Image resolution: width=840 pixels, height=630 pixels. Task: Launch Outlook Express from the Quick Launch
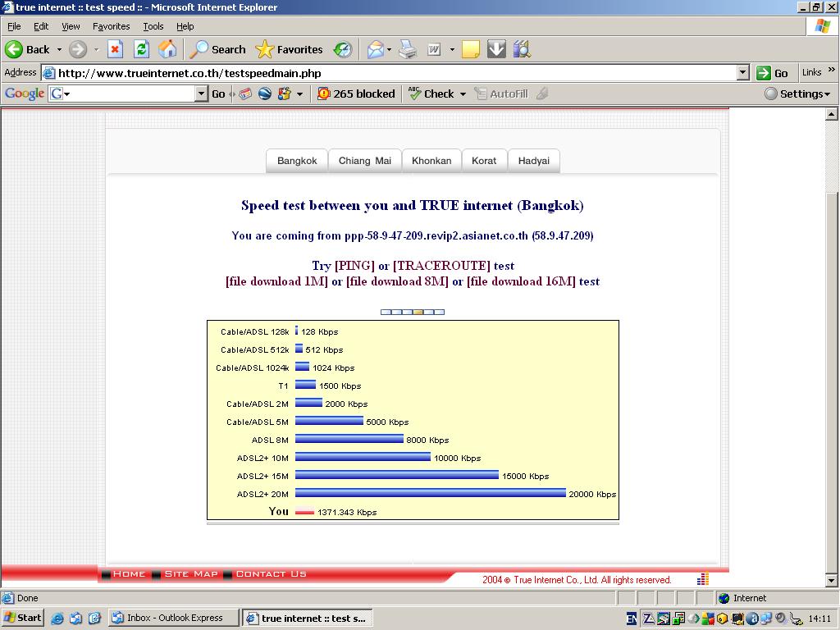[x=75, y=619]
